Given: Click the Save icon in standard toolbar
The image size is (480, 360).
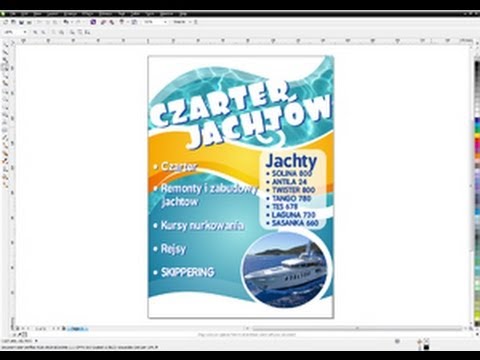Looking at the screenshot, I should click(x=21, y=22).
